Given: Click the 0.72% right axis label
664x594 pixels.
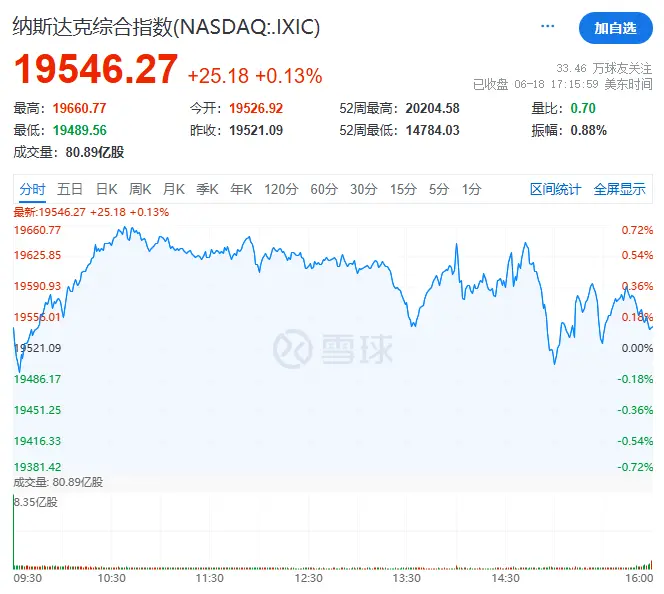Looking at the screenshot, I should 637,230.
